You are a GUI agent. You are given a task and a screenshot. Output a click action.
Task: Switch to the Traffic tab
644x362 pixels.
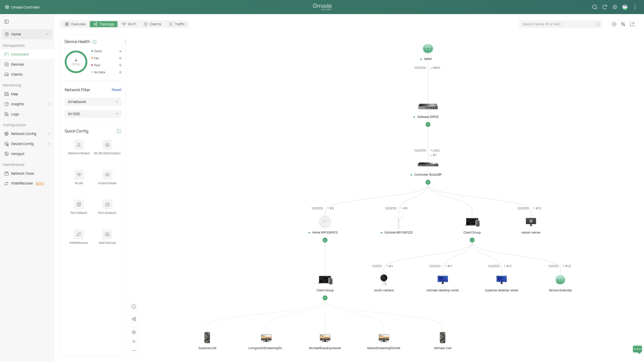[x=177, y=24]
